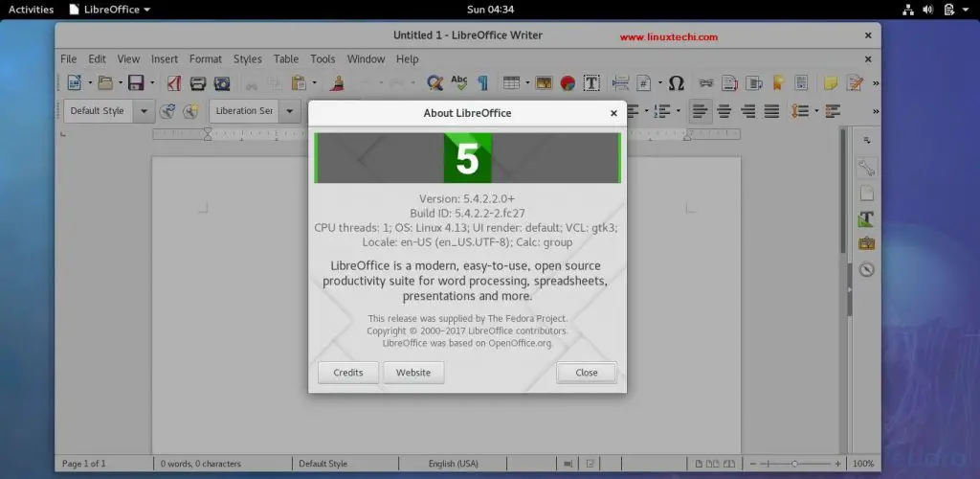Click the Line Spacing icon
This screenshot has width=980, height=479.
[801, 111]
